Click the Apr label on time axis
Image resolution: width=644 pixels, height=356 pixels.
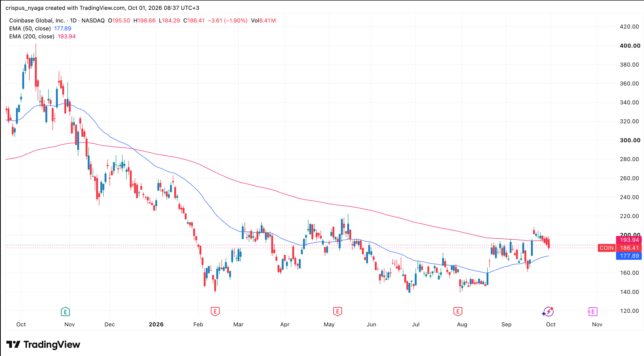285,324
